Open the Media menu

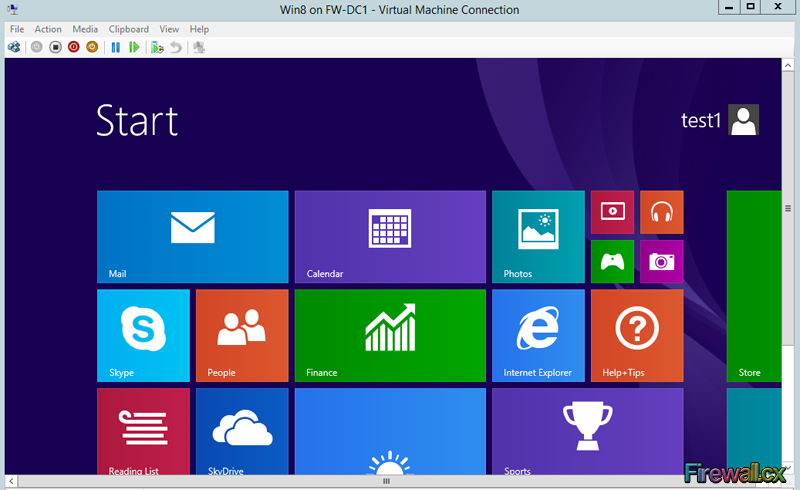coord(85,29)
